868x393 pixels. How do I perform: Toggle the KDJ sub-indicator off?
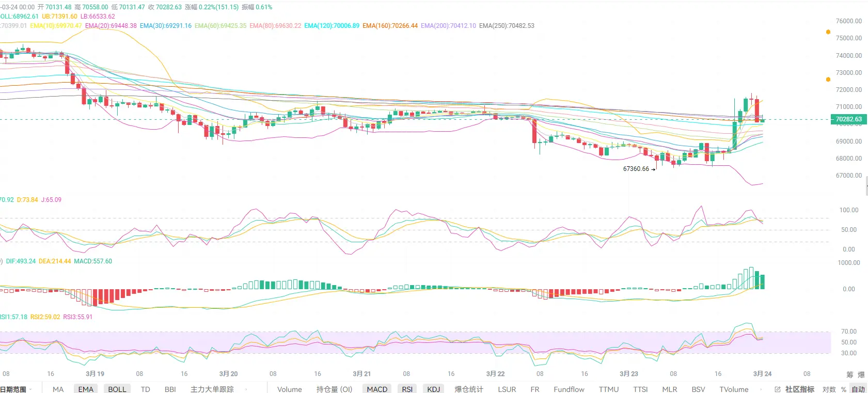[x=434, y=389]
